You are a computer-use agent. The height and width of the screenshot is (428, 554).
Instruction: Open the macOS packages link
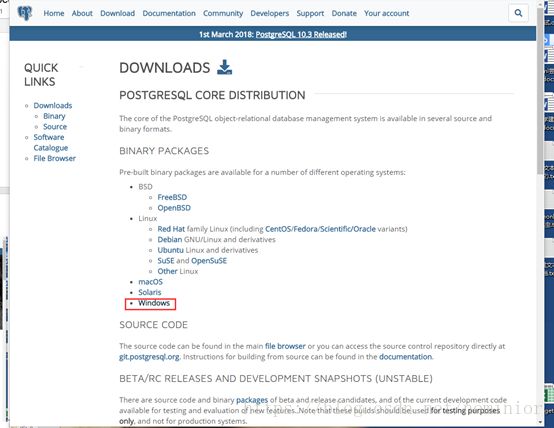[x=151, y=282]
